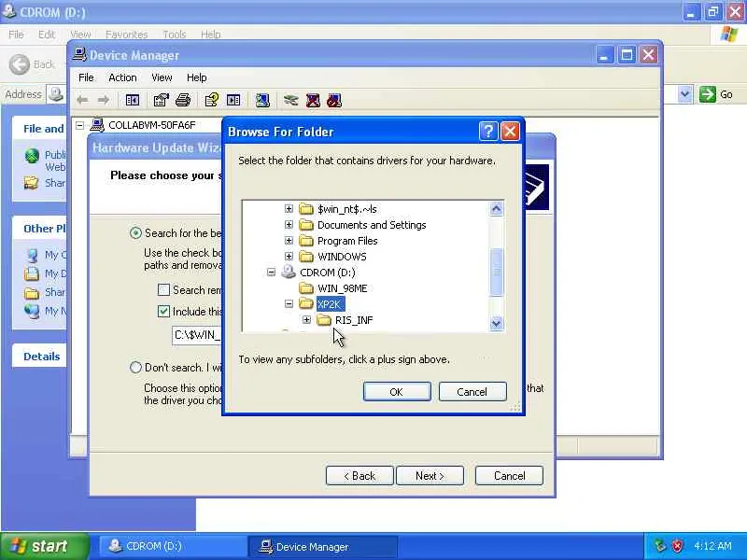The width and height of the screenshot is (747, 560).
Task: Click the wizard Back button
Action: coord(359,476)
